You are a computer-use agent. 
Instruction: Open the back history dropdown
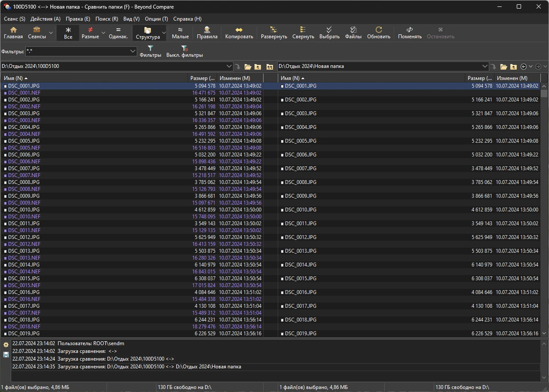pos(530,67)
